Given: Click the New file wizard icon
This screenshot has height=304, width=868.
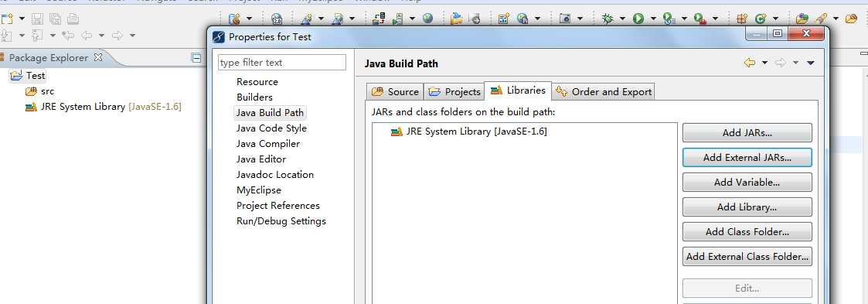Looking at the screenshot, I should coord(7,19).
